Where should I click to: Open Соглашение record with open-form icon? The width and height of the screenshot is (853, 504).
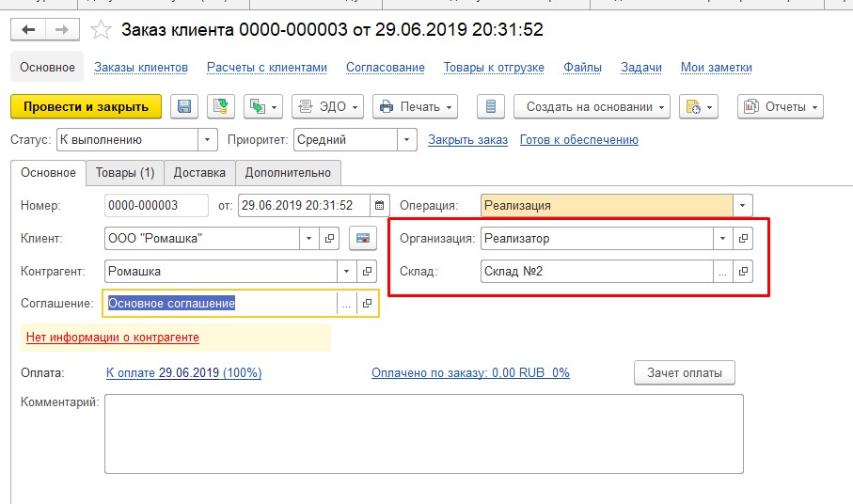pos(367,304)
